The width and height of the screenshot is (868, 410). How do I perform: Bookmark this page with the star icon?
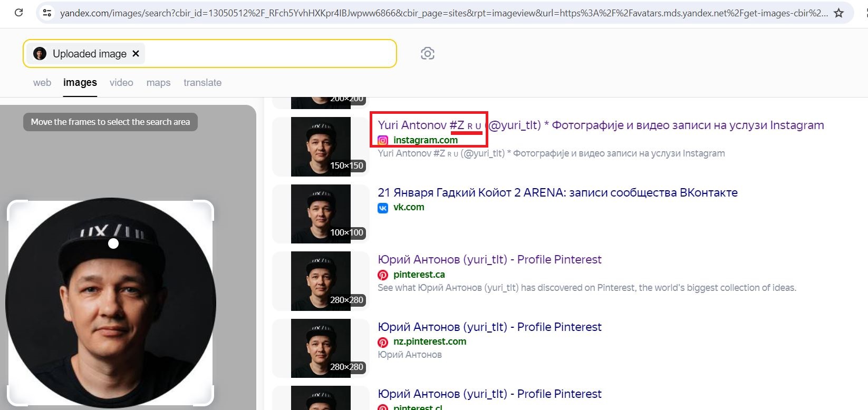point(838,13)
